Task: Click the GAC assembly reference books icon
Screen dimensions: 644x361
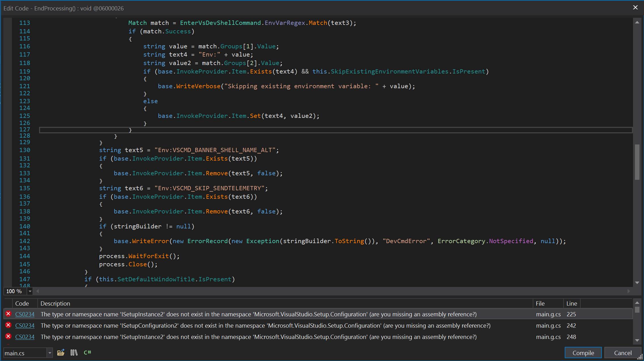Action: 74,353
